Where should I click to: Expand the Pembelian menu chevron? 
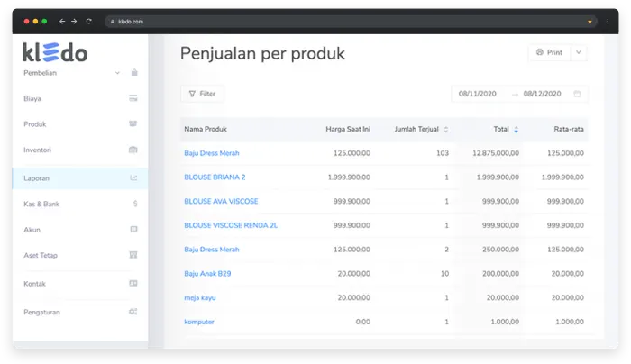point(117,73)
